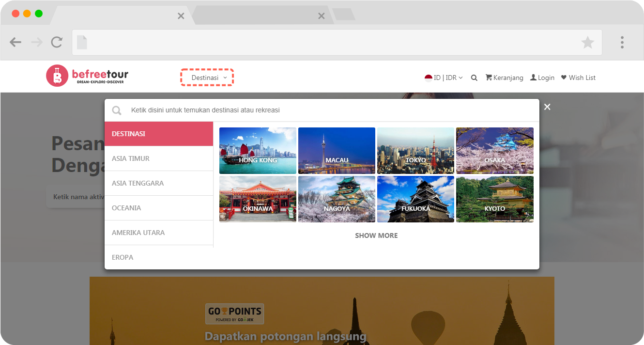Screen dimensions: 644x345
Task: Click the Go Points promotional banner
Action: coord(322,311)
